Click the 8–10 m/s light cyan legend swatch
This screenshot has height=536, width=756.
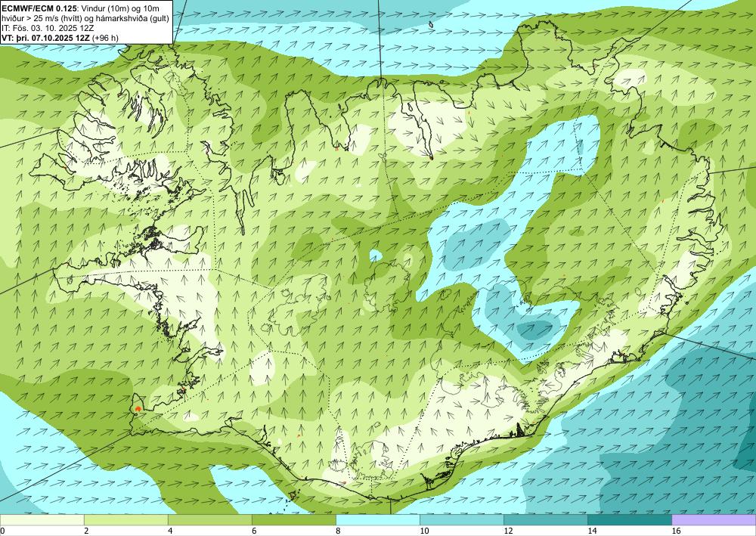point(378,520)
